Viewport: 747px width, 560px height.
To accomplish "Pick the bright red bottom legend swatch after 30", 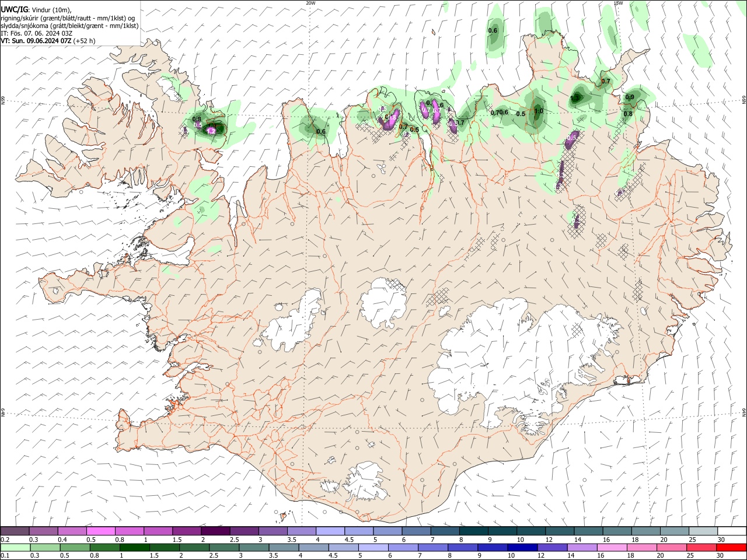I will [x=732, y=547].
